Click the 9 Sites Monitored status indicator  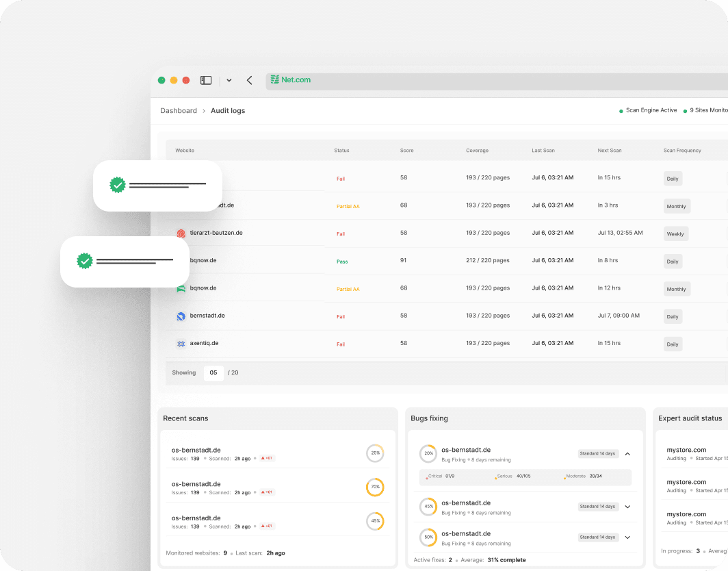point(705,111)
